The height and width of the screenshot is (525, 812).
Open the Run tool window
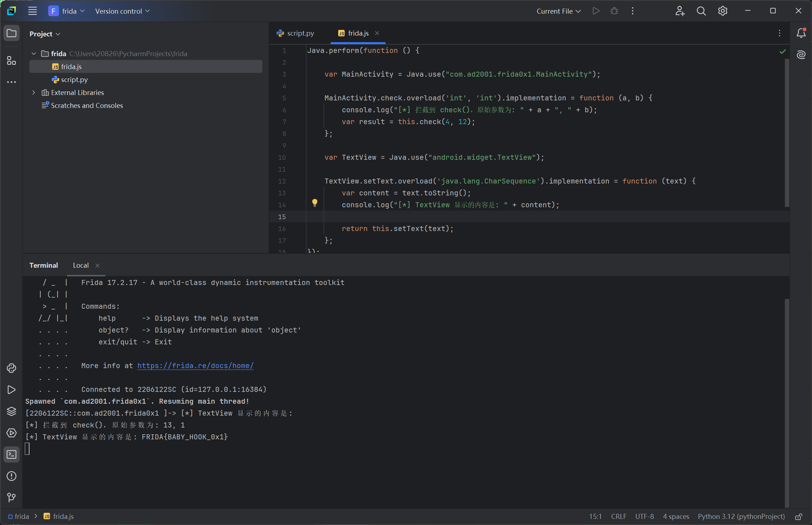tap(12, 390)
